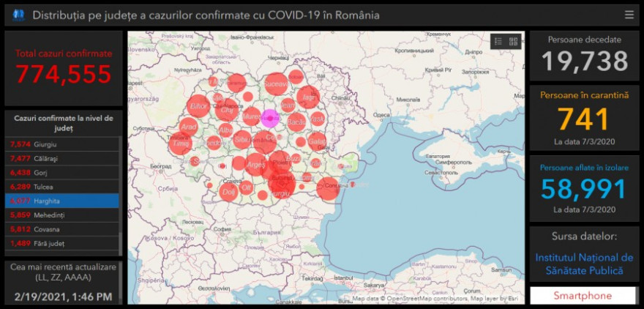Select the Constanța bubble on map
Screen dimensions: 644x309
coord(329,187)
